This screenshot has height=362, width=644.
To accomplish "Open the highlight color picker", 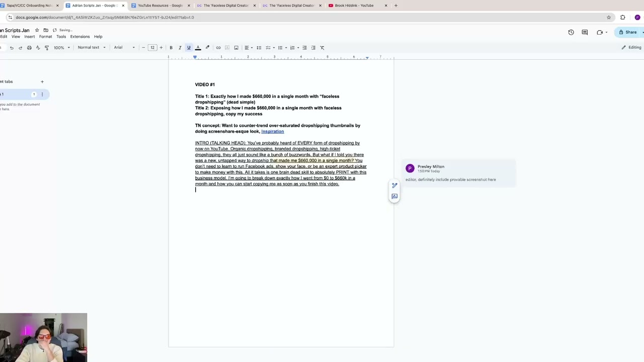I will pyautogui.click(x=207, y=48).
